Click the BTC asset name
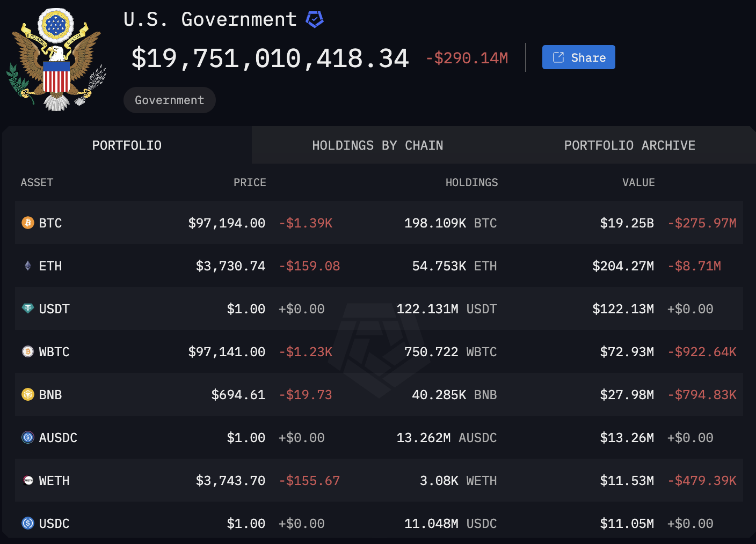Viewport: 756px width, 544px height. coord(50,223)
